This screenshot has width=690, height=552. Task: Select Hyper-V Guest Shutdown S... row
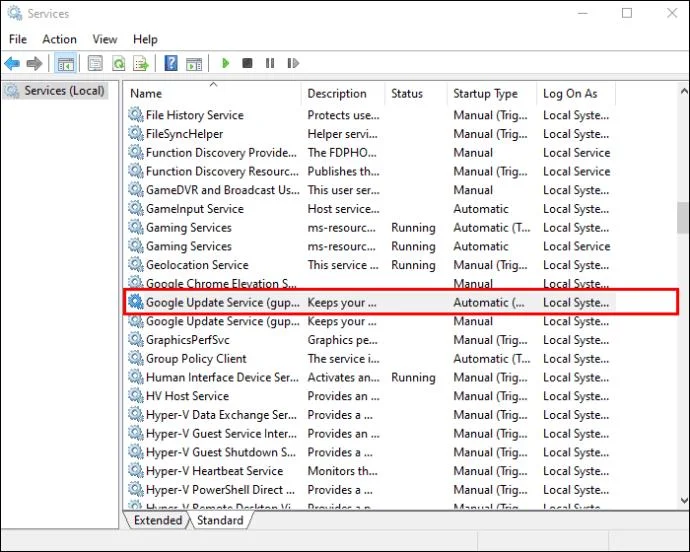[x=370, y=452]
